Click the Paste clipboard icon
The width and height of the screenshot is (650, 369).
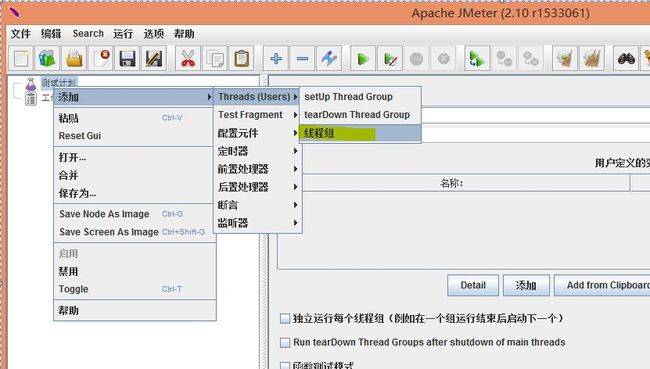click(x=241, y=58)
